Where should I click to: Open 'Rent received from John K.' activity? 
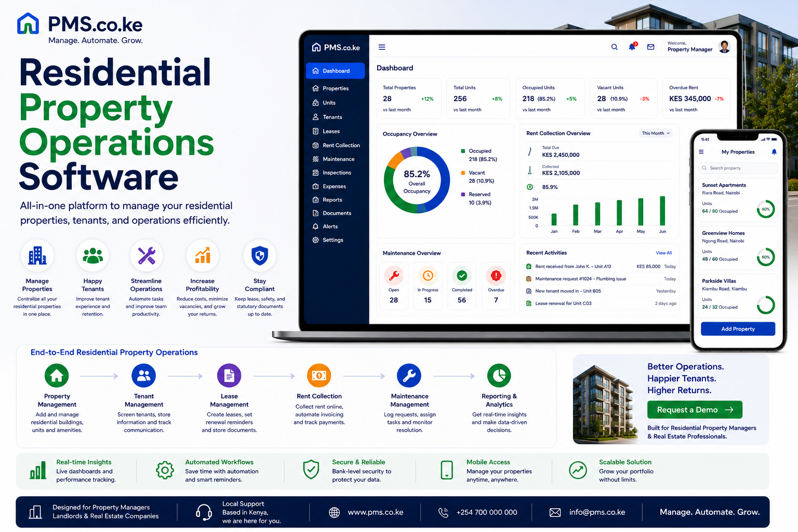point(601,267)
